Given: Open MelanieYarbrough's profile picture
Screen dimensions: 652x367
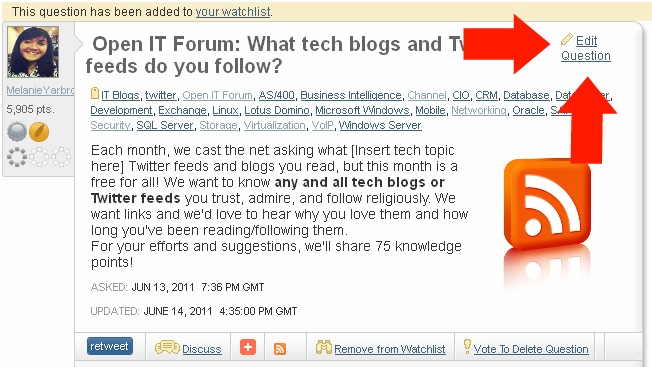Looking at the screenshot, I should [33, 52].
